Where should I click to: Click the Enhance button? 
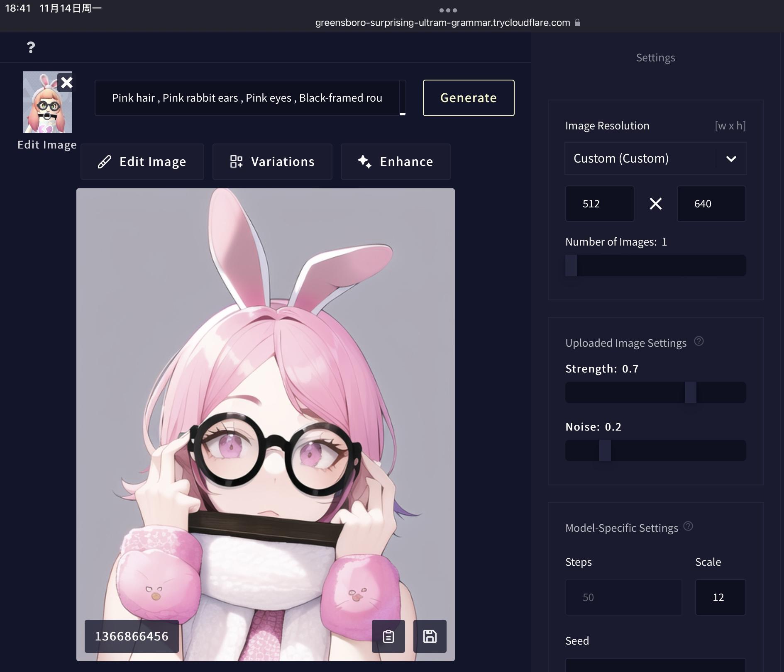(396, 162)
